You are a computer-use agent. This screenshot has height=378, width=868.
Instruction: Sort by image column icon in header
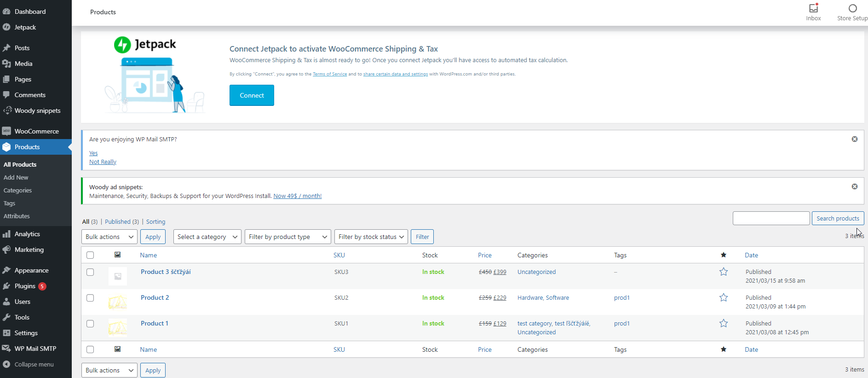click(118, 255)
